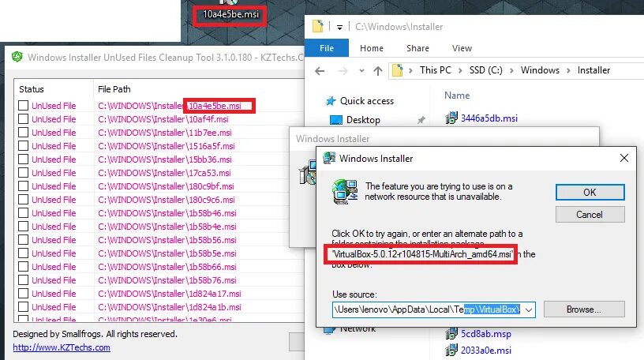Check the box for 1b58b4e.msi
644x360 pixels.
point(24,227)
